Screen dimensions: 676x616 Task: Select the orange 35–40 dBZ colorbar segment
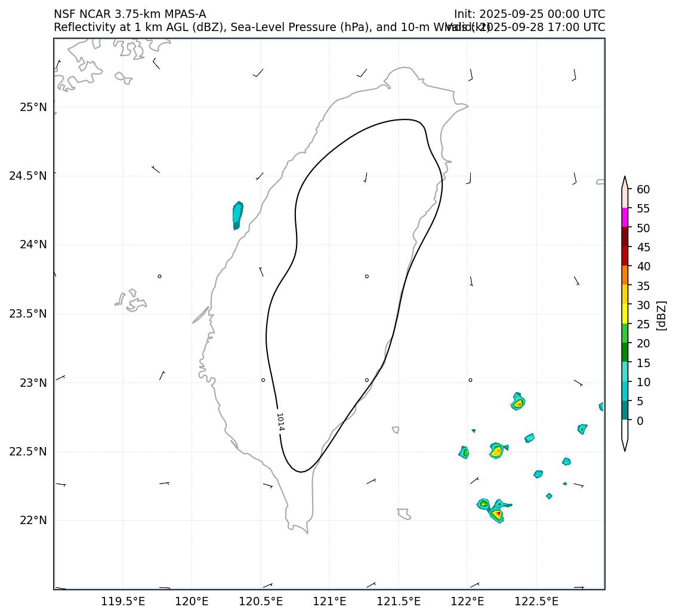[x=625, y=275]
